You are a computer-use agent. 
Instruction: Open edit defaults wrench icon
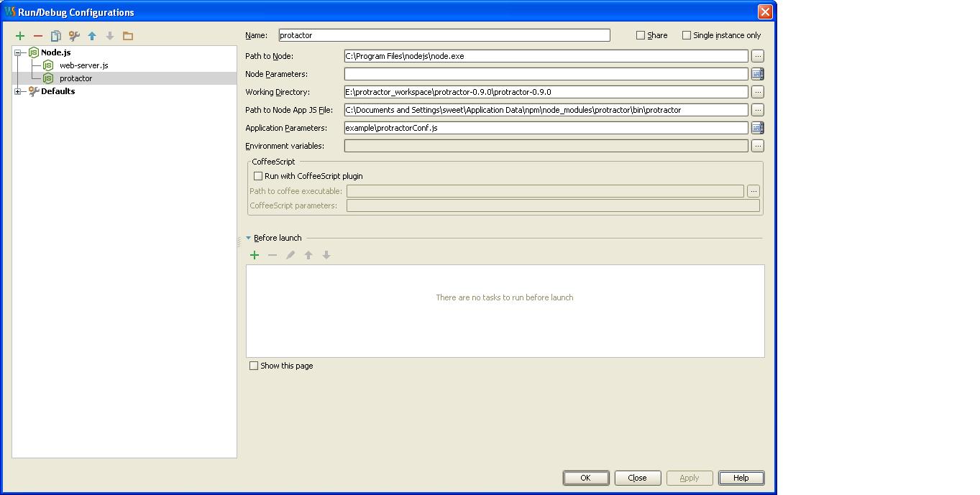click(x=74, y=36)
